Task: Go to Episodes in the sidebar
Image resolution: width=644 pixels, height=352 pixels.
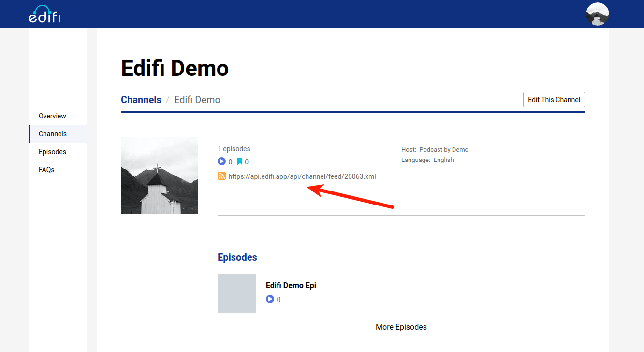Action: (x=58, y=152)
